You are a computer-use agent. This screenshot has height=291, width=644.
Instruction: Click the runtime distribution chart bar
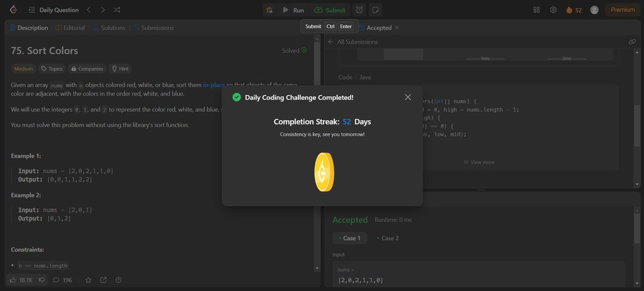coord(404,54)
